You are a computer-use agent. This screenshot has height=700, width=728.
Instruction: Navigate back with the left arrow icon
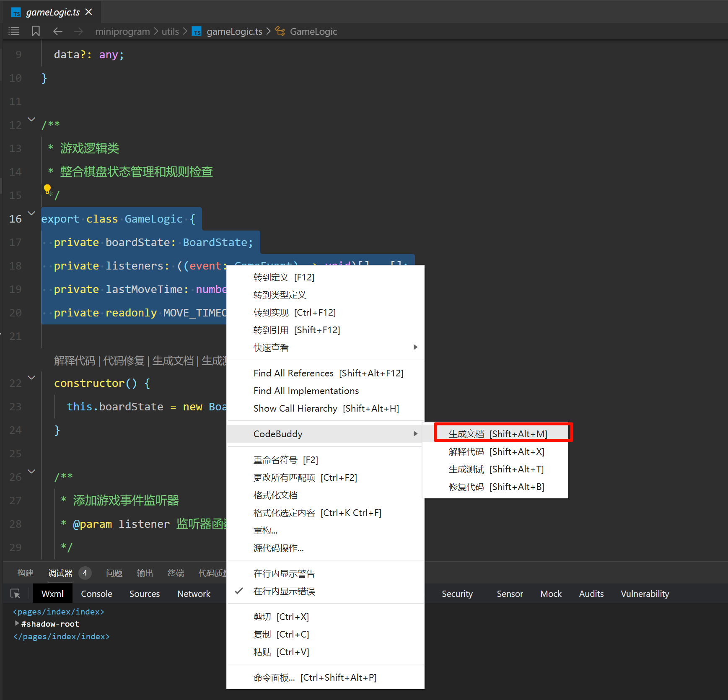point(58,31)
